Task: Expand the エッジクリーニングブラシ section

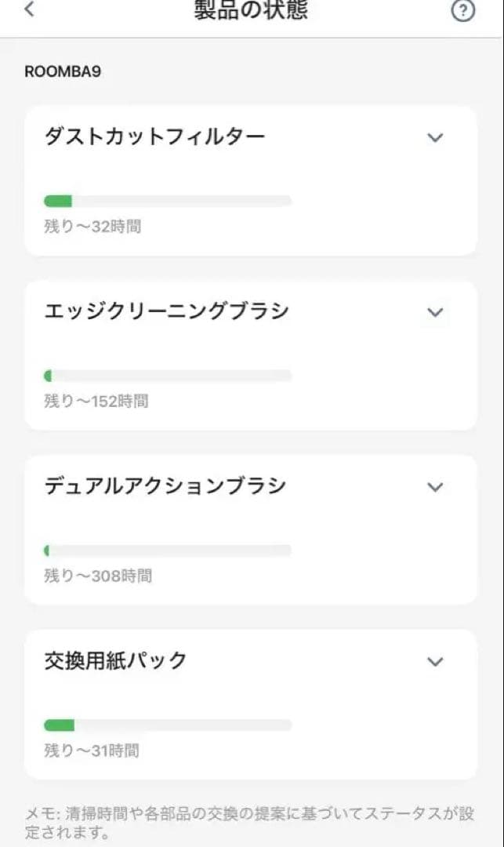Action: pos(435,312)
